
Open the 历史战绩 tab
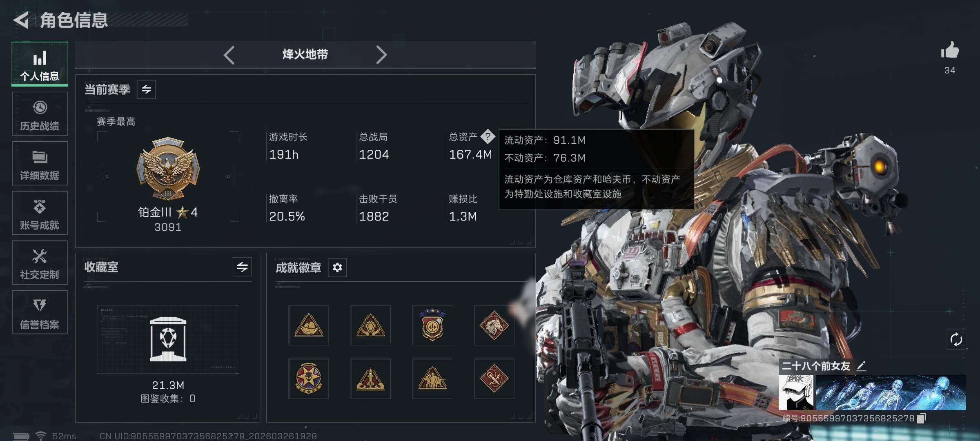(40, 114)
